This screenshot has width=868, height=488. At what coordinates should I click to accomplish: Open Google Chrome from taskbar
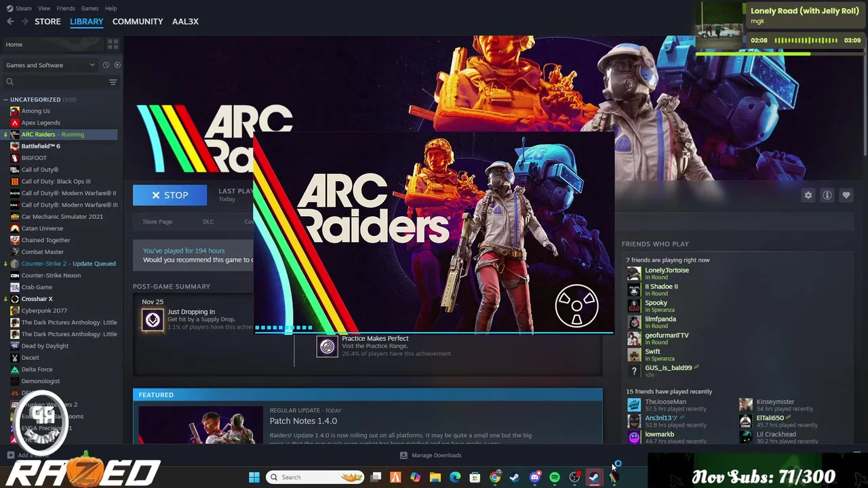click(495, 477)
